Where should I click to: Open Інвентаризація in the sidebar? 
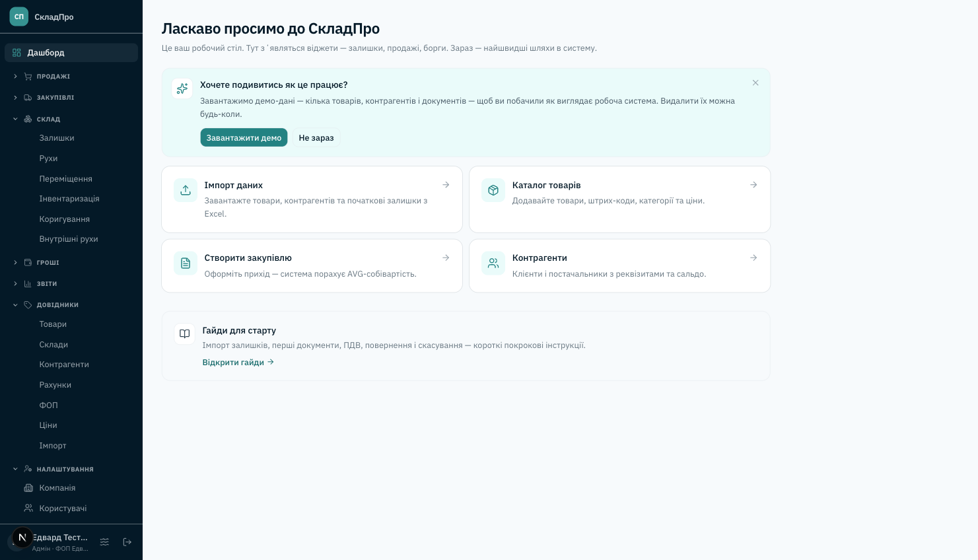(x=69, y=199)
